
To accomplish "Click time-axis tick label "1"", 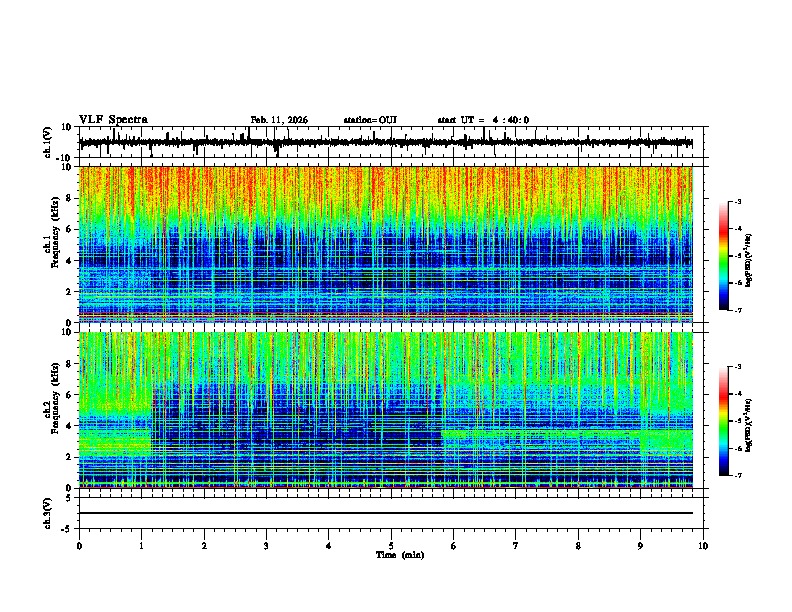I will click(141, 546).
